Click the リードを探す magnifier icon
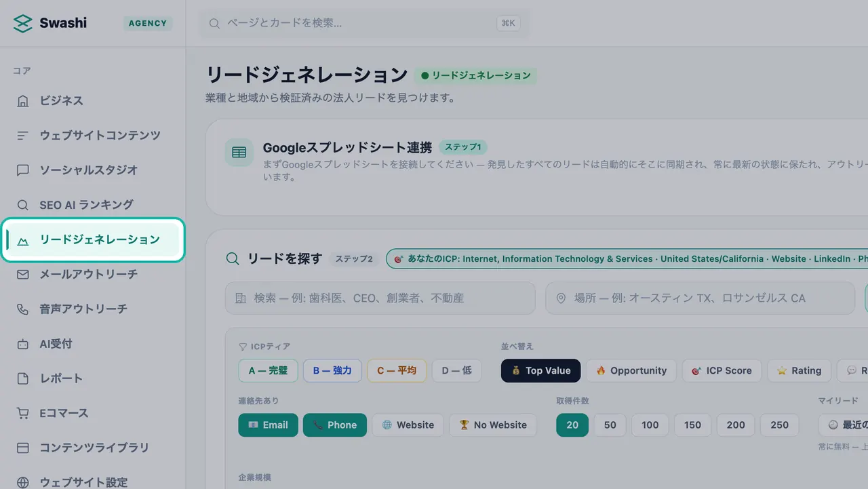Viewport: 868px width, 489px height. 233,258
